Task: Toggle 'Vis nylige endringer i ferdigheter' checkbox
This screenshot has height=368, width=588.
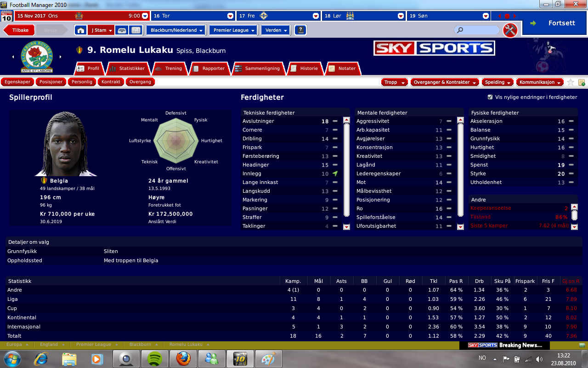Action: coord(490,97)
